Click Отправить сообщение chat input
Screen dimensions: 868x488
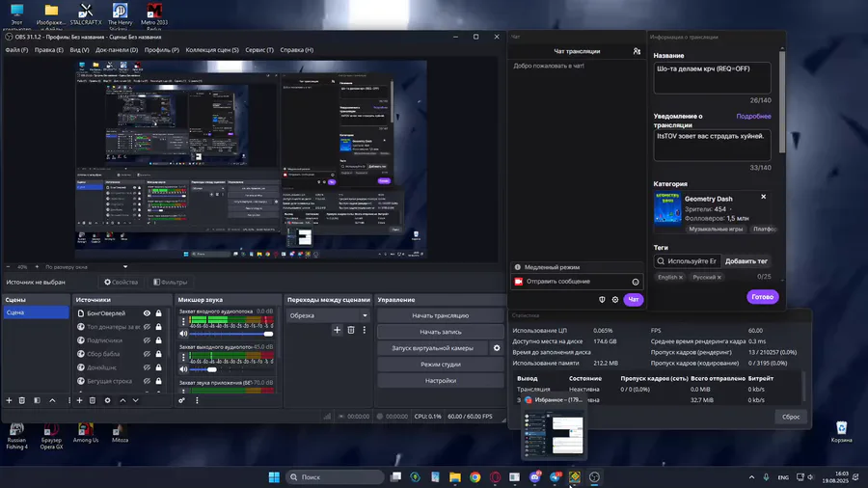pos(575,282)
